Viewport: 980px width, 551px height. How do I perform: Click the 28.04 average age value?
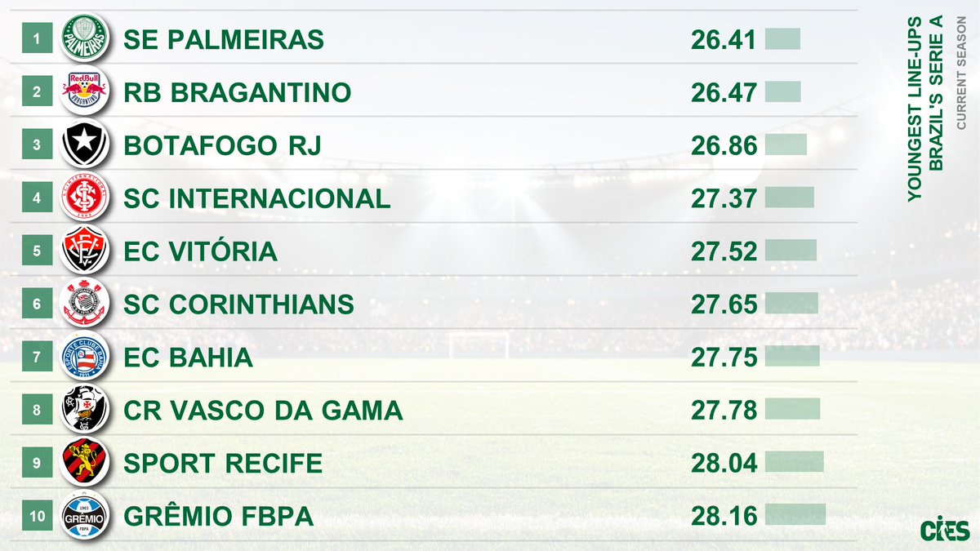click(724, 464)
